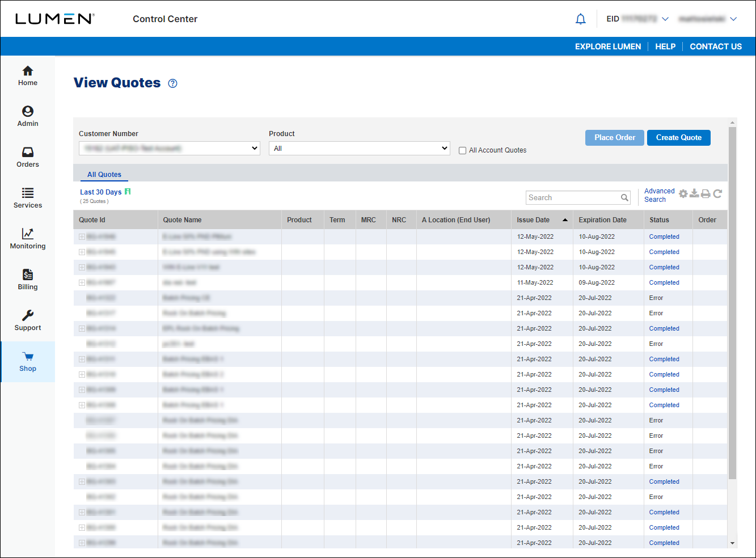Expand the quote row issued 11-May-2022
The image size is (756, 558).
(82, 282)
